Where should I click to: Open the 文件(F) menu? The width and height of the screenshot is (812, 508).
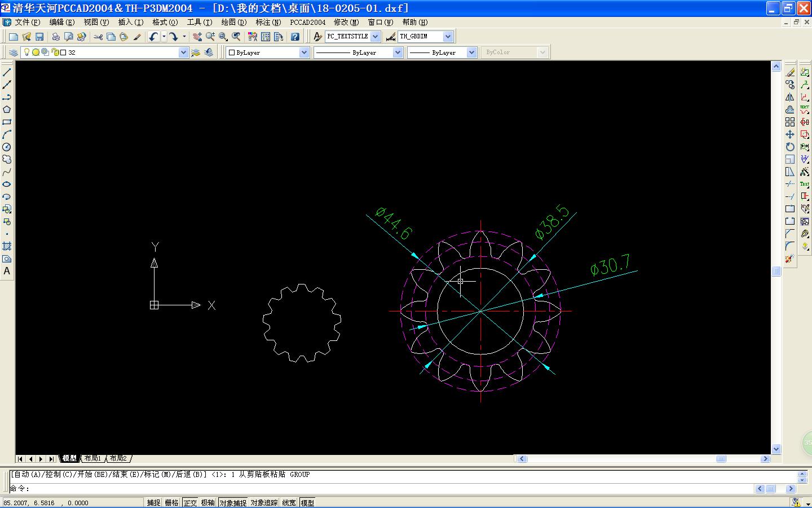(28, 23)
